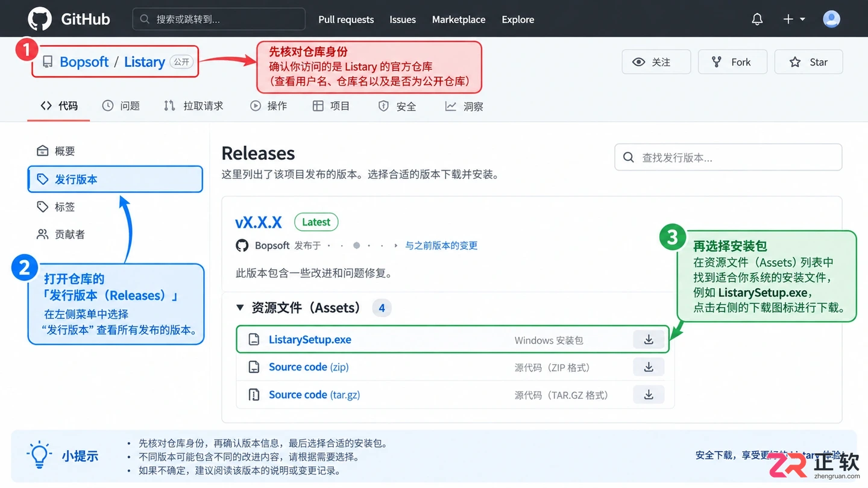Viewport: 868px width, 488px height.
Task: Star the repository
Action: [x=808, y=62]
